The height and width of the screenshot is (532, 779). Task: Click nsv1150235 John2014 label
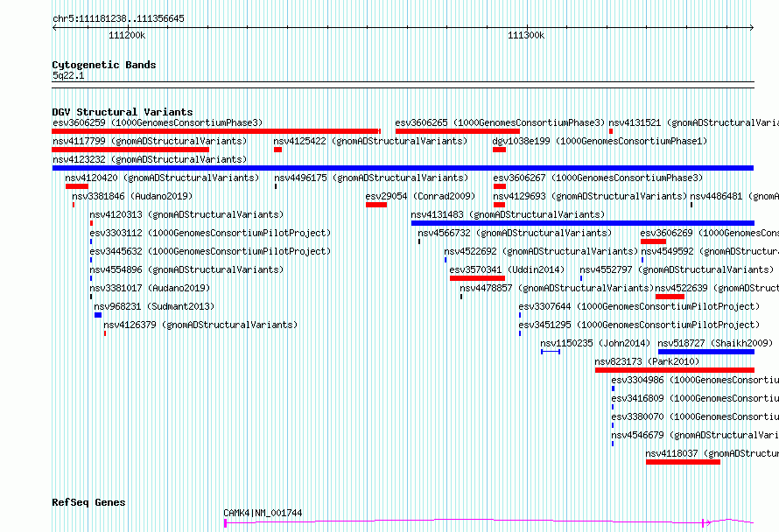(x=595, y=343)
